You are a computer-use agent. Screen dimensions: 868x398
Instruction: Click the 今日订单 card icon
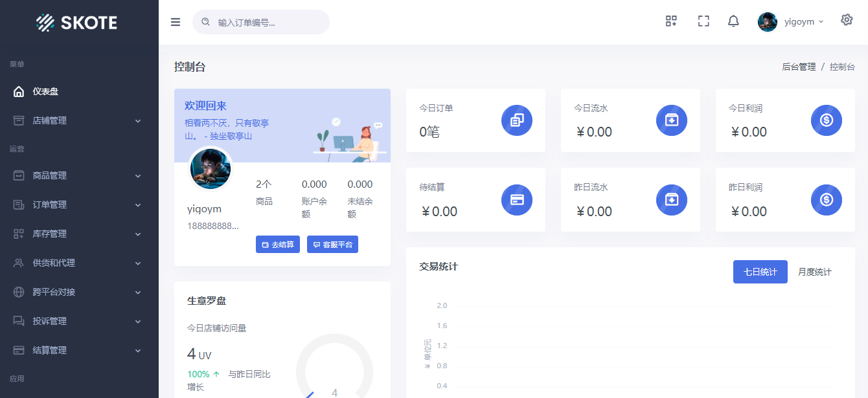coord(516,120)
